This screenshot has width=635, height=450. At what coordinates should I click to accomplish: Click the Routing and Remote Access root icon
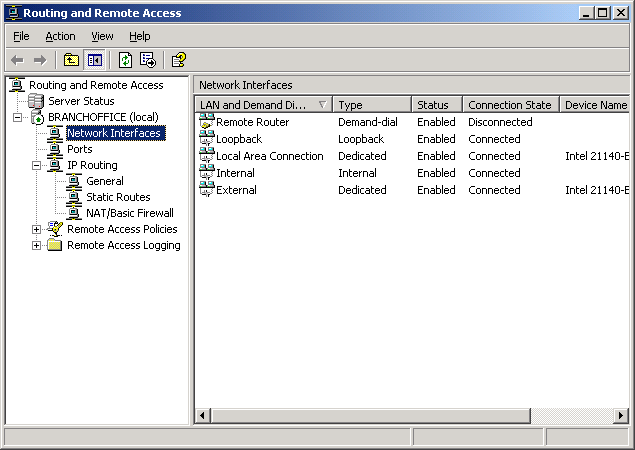(x=17, y=85)
